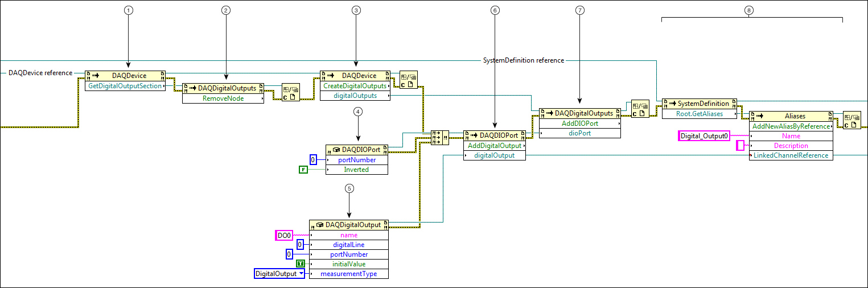Click the AddNewAliasByReference method row
The image size is (868, 288).
tap(791, 126)
